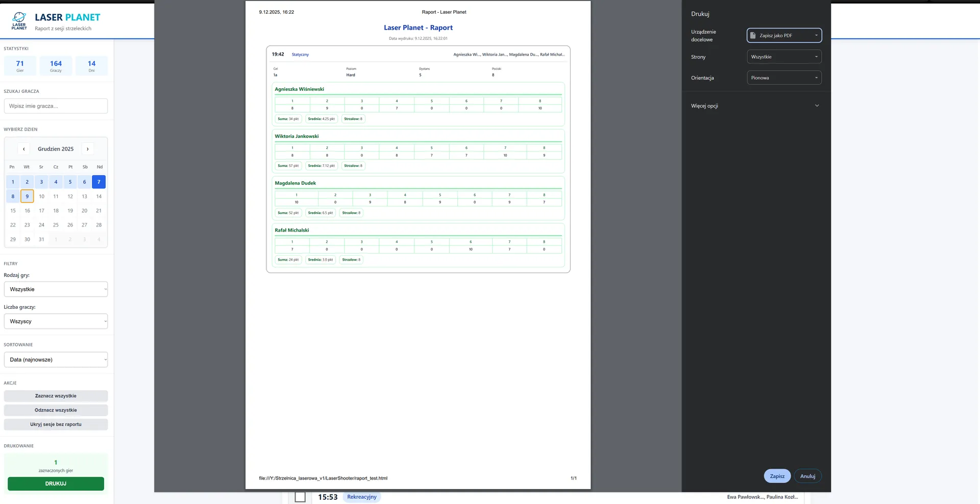Click the player search input field
The height and width of the screenshot is (504, 980).
point(56,106)
